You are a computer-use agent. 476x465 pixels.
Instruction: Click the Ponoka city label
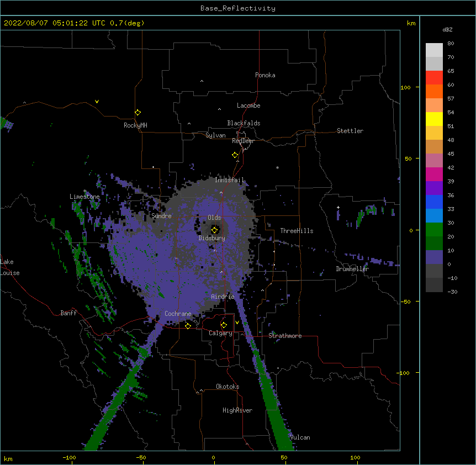point(265,75)
